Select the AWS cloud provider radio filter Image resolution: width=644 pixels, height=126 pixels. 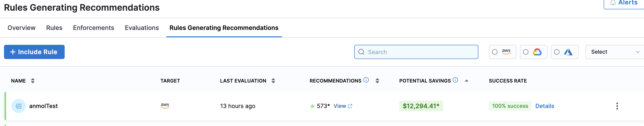495,52
